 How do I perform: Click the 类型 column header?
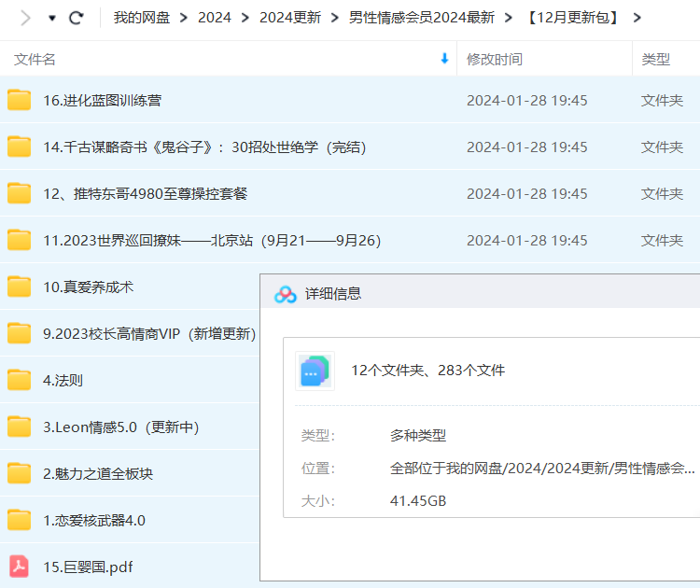[x=655, y=59]
